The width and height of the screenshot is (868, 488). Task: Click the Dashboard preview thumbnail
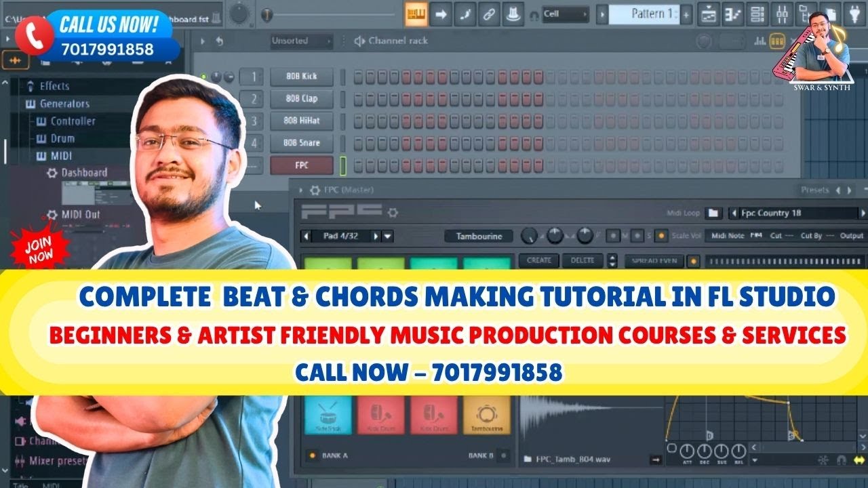click(x=98, y=192)
